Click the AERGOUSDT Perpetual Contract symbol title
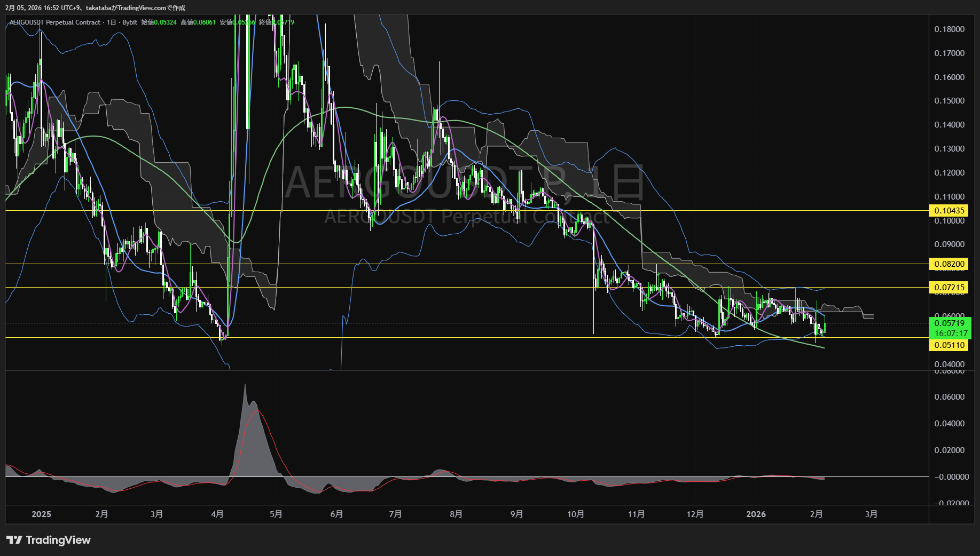 pyautogui.click(x=54, y=22)
